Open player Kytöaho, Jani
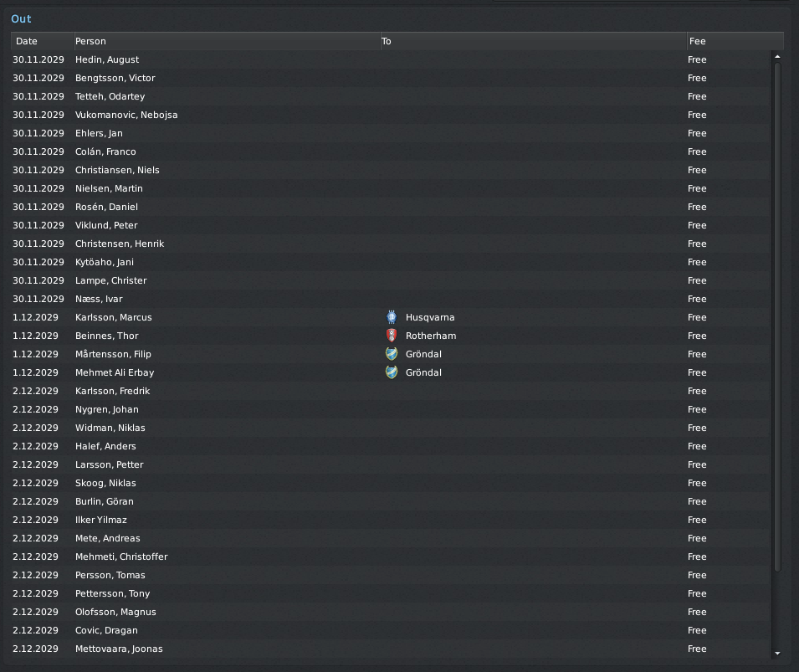 pos(105,262)
